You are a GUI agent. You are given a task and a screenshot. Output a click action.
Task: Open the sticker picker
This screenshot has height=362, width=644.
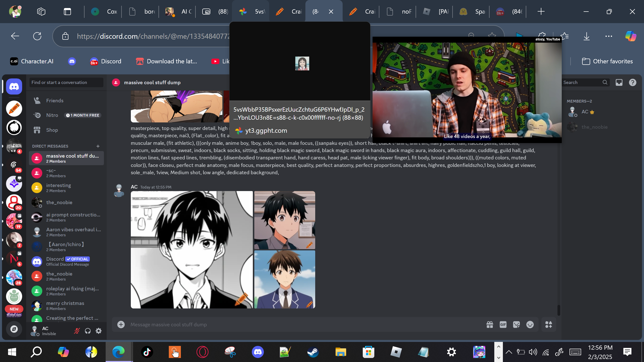516,325
